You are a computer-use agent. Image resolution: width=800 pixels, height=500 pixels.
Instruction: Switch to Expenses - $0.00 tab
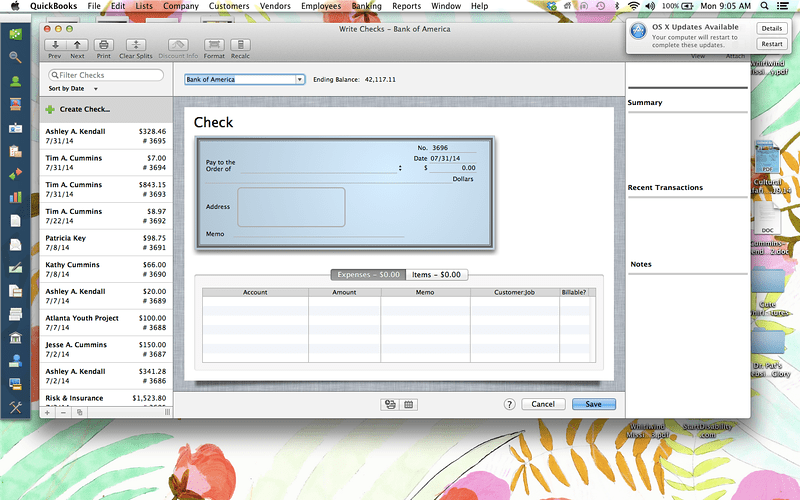click(368, 274)
